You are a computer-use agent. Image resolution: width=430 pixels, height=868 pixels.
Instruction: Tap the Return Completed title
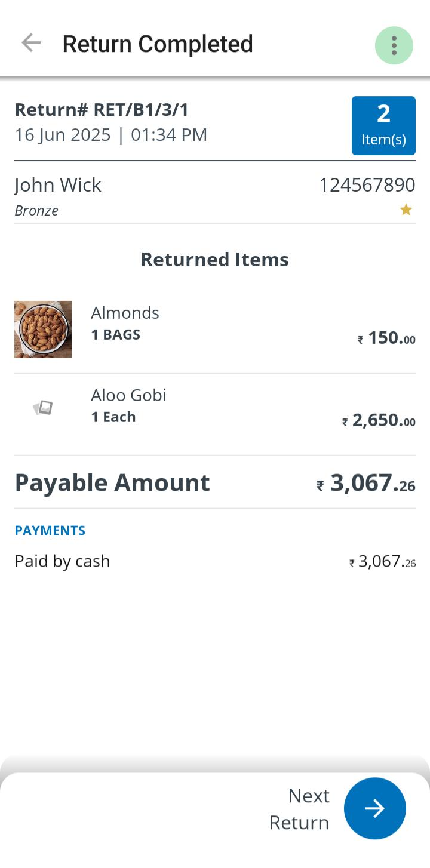click(x=158, y=44)
